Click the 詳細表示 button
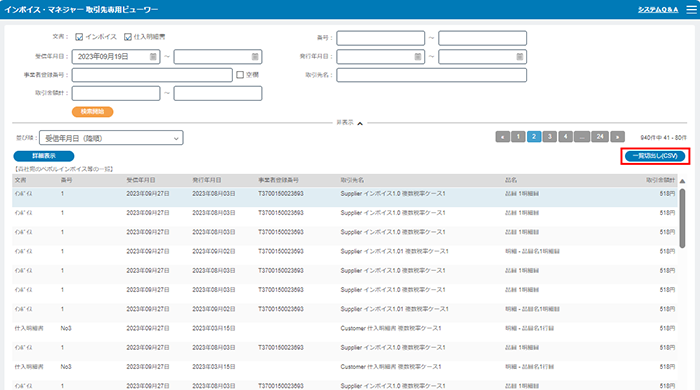The width and height of the screenshot is (700, 390). pyautogui.click(x=44, y=156)
